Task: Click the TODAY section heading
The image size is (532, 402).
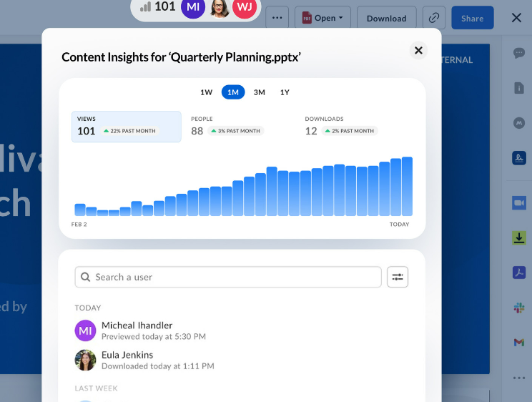Action: 88,308
